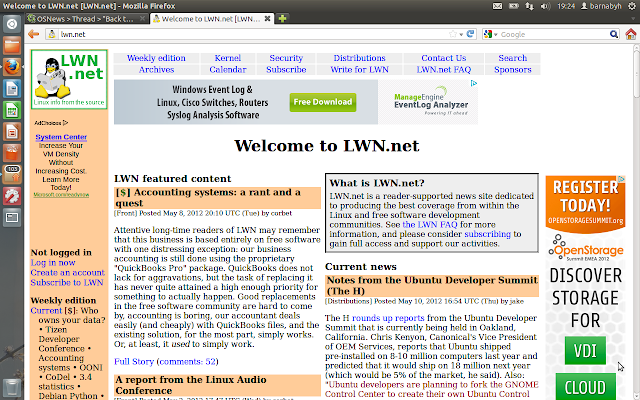
Task: Click Create an account
Action: pos(67,273)
